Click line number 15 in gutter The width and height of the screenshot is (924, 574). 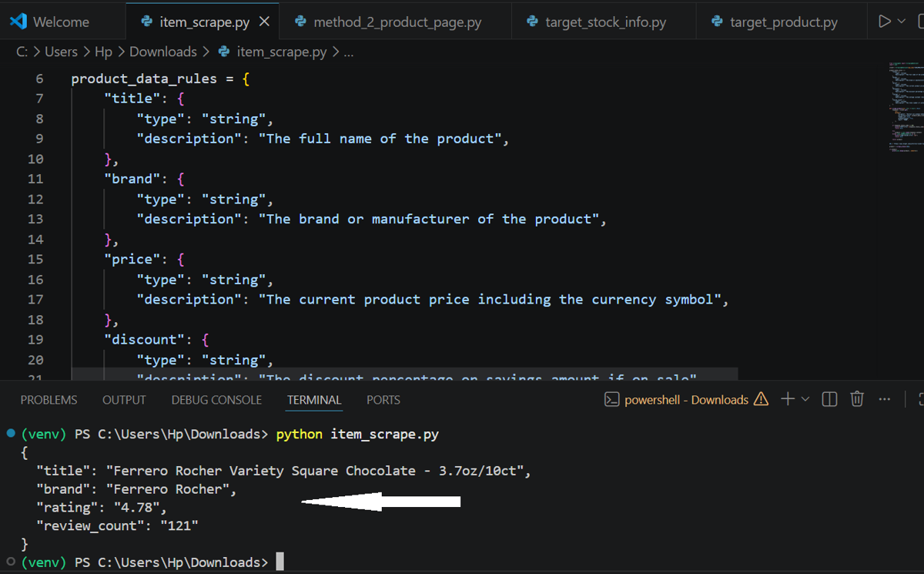click(35, 260)
